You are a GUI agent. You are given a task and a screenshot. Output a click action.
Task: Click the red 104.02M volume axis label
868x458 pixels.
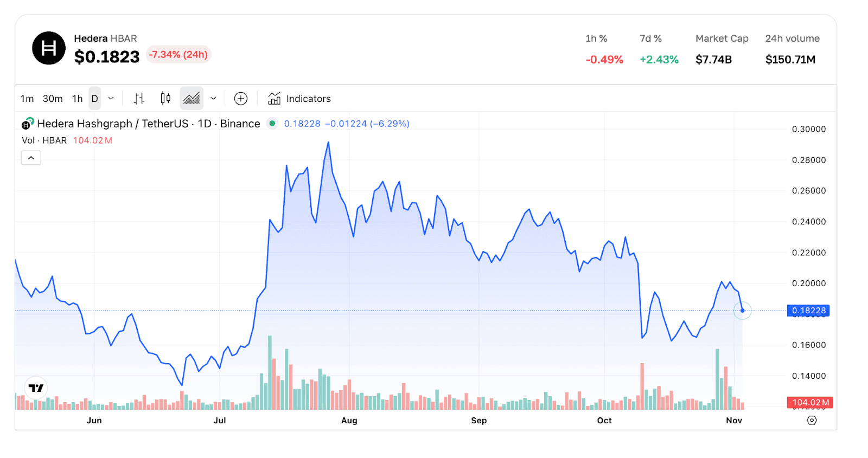pyautogui.click(x=810, y=402)
